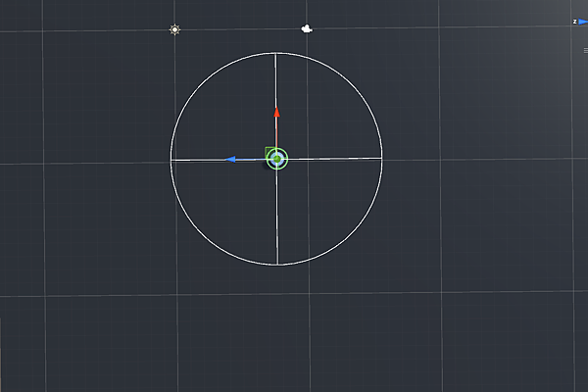
Task: Grab the red upward axis arrow handle
Action: [276, 112]
